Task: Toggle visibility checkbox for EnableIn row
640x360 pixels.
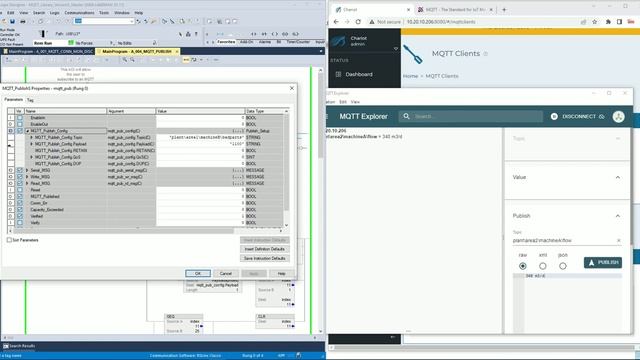Action: tap(20, 118)
